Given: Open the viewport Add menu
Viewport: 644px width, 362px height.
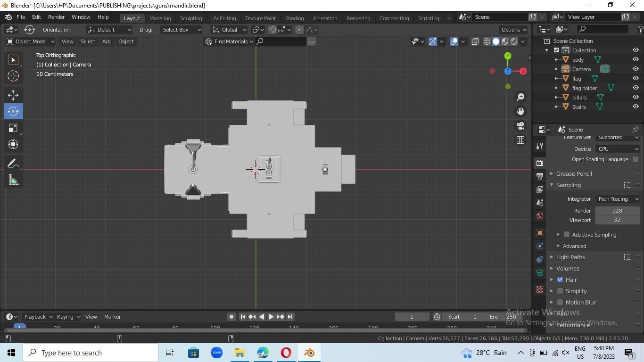Looking at the screenshot, I should coord(107,41).
